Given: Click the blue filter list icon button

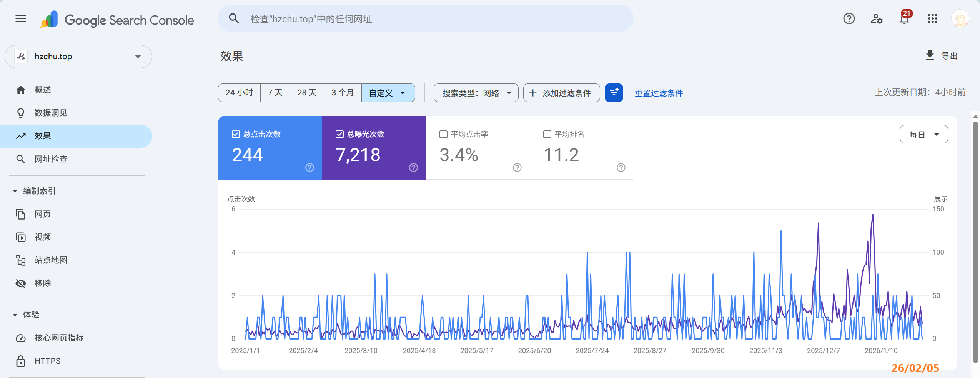Looking at the screenshot, I should [614, 93].
